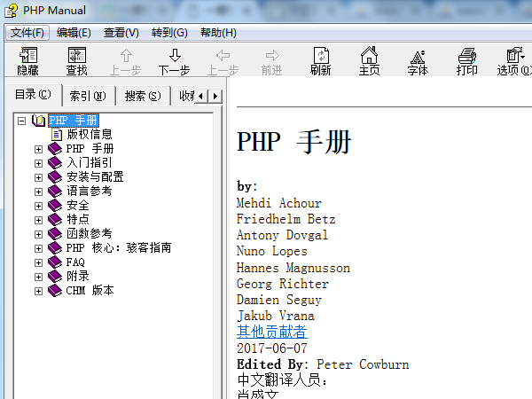
Task: Click the purple book icon beside 附录
Action: [x=55, y=277]
